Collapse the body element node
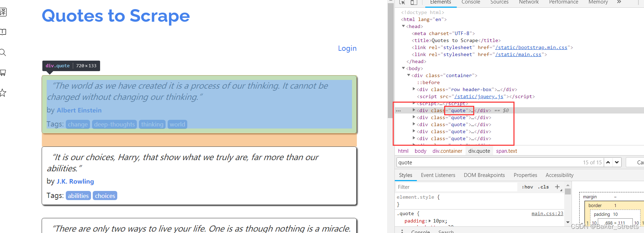 click(x=404, y=68)
